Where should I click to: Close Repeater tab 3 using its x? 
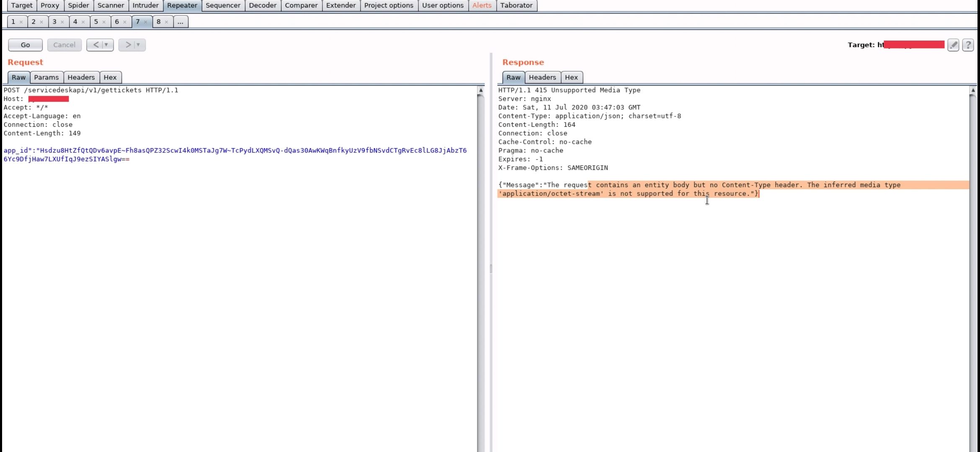coord(62,22)
